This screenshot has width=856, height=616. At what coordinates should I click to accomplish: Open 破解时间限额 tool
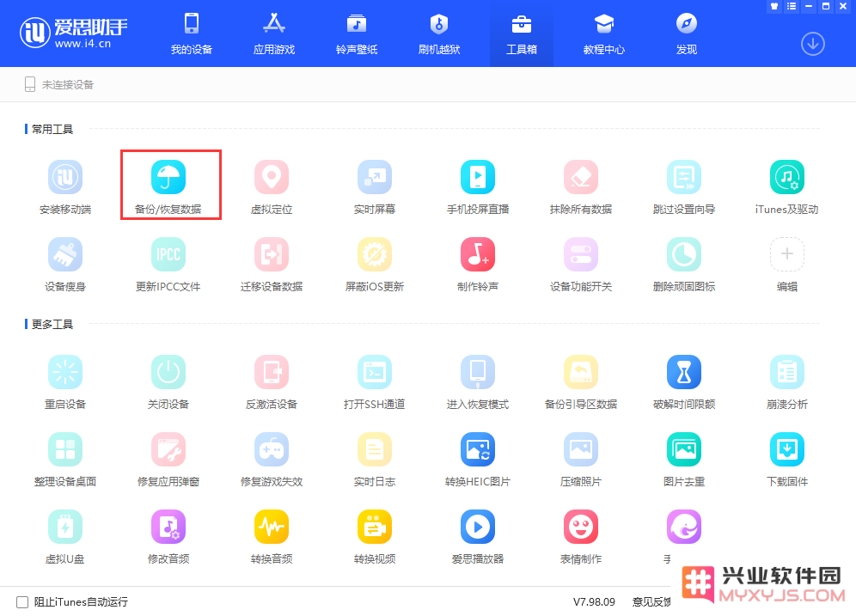click(684, 382)
